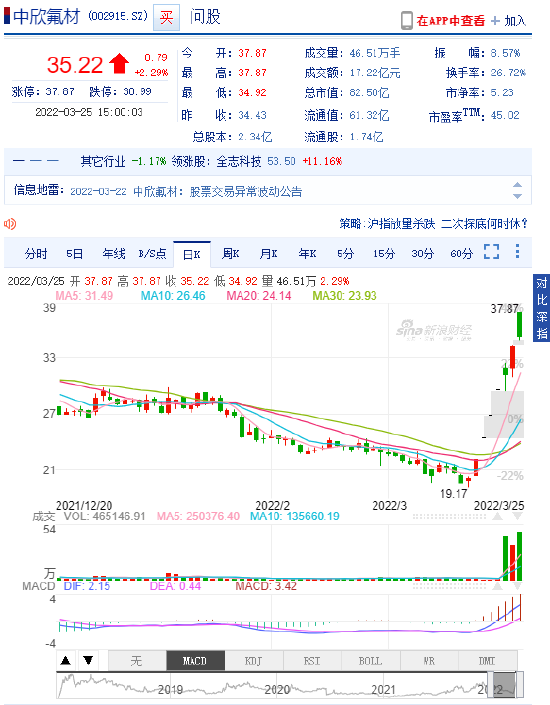Click the latest green candlestick on chart
The image size is (550, 705).
point(519,326)
